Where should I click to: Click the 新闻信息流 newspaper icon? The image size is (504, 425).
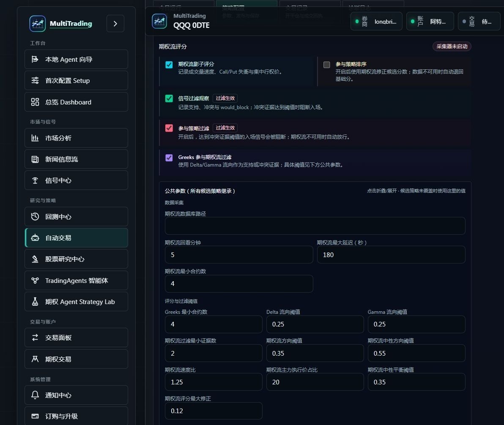click(x=35, y=159)
